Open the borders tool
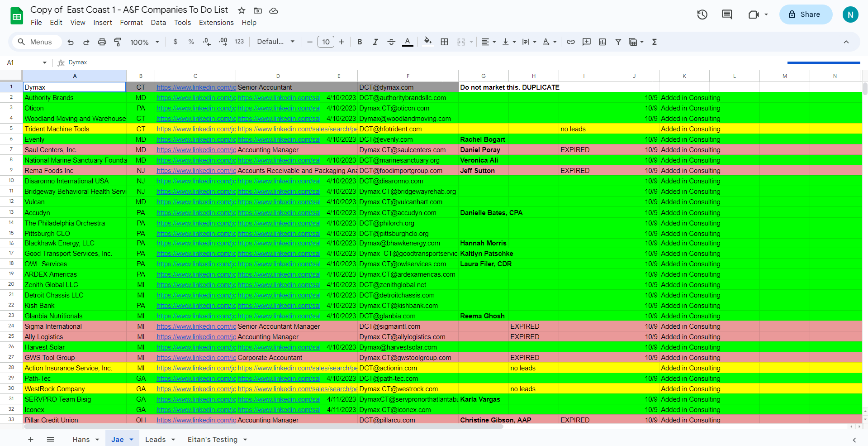Image resolution: width=868 pixels, height=446 pixels. point(445,42)
